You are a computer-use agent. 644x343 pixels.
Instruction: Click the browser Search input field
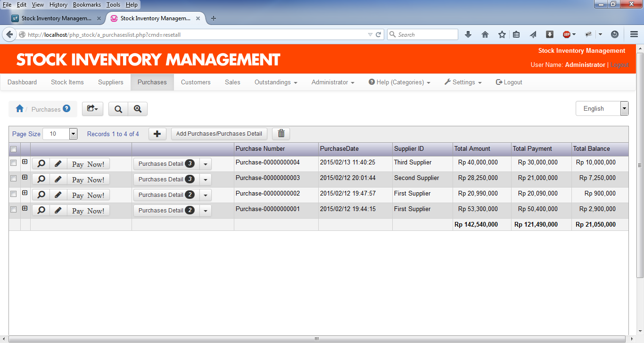tap(422, 34)
